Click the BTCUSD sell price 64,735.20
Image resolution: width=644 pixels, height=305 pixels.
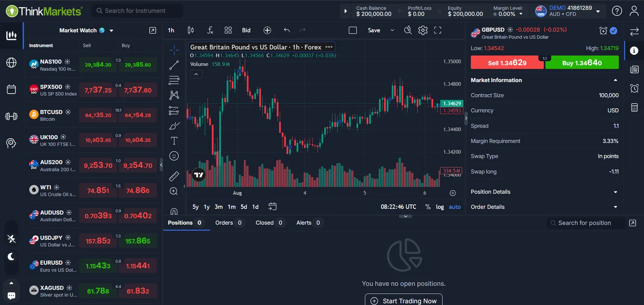(98, 115)
